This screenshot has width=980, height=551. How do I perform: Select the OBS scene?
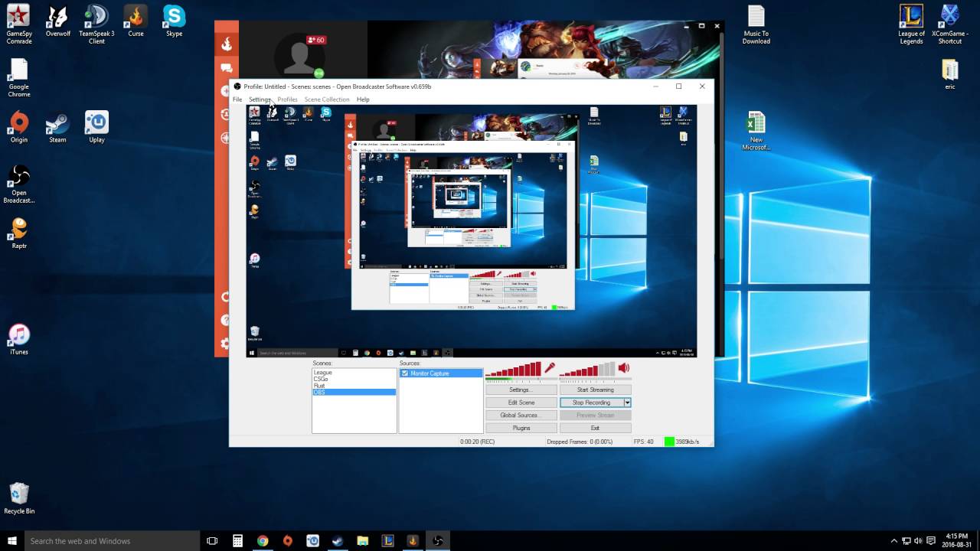tap(354, 392)
